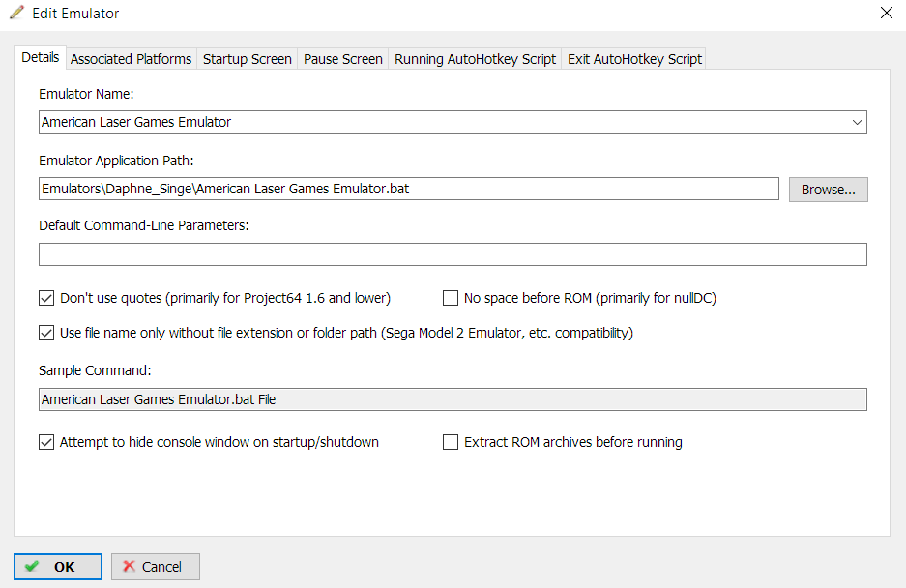The width and height of the screenshot is (906, 588).
Task: Enable Extract ROM archives before running
Action: [451, 442]
